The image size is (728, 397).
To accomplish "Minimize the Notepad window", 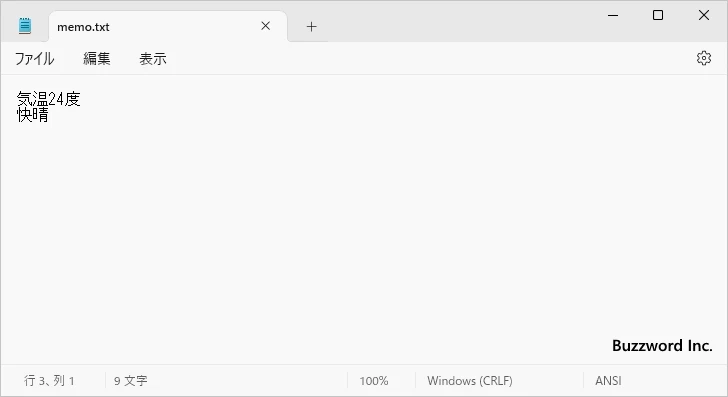I will (x=613, y=15).
